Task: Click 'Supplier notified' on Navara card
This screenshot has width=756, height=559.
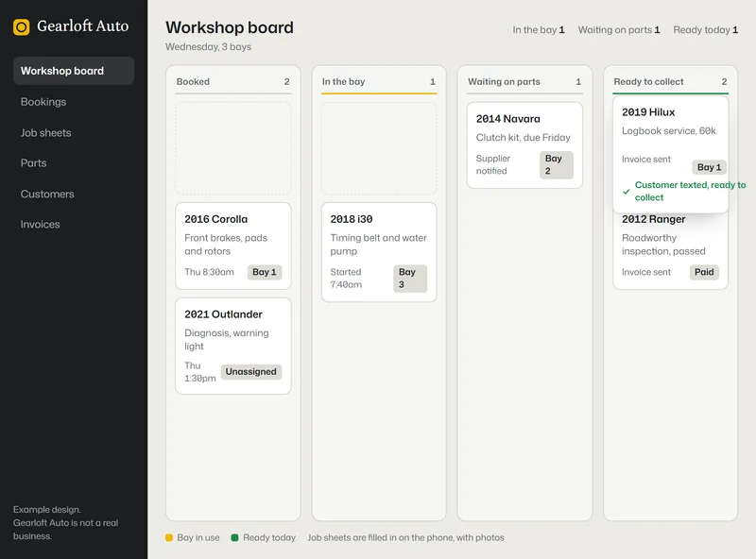Action: pyautogui.click(x=492, y=164)
